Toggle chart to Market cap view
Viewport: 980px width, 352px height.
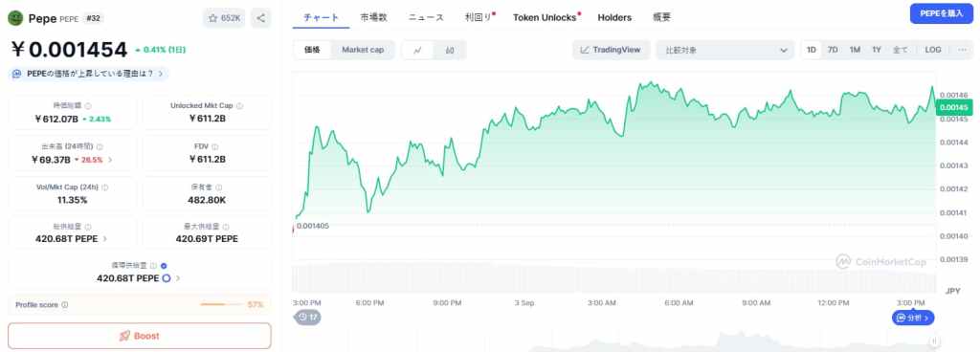tap(363, 50)
